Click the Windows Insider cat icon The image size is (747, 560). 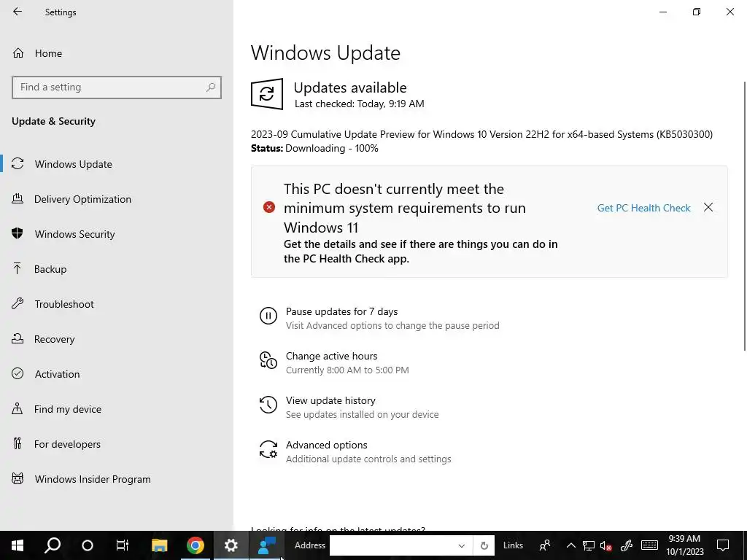coord(18,478)
